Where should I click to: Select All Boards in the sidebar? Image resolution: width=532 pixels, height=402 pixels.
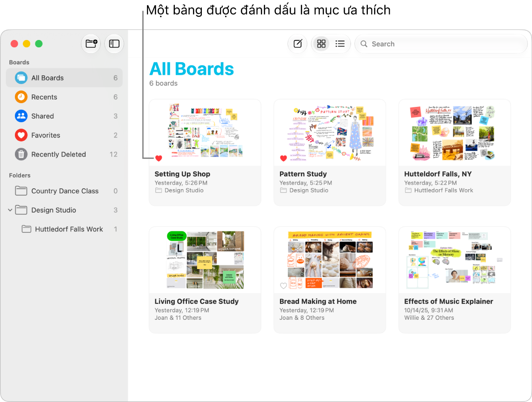point(64,78)
